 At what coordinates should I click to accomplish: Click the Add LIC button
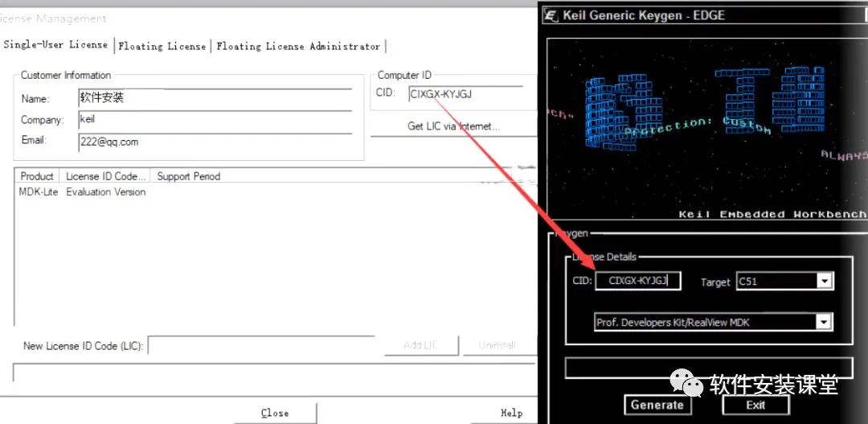pyautogui.click(x=420, y=345)
